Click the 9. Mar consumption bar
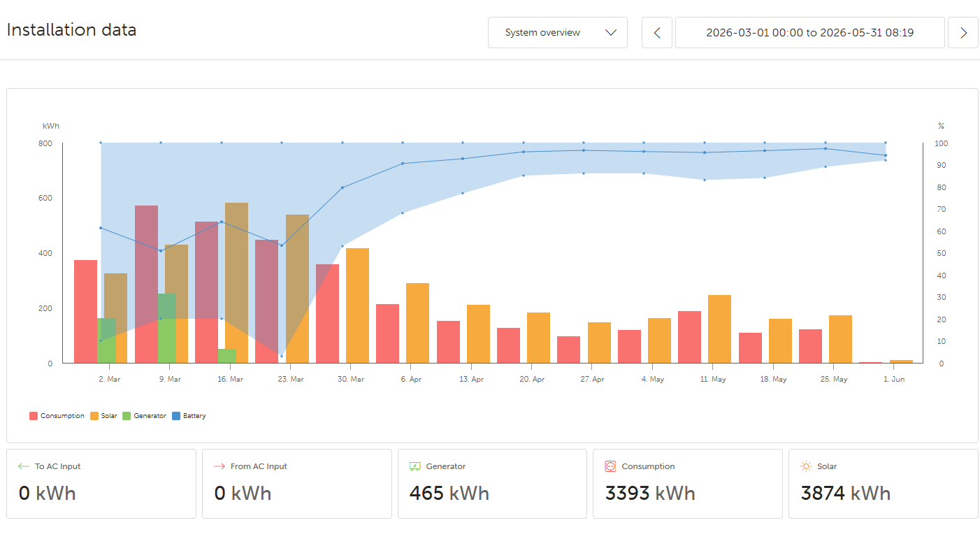Image resolution: width=980 pixels, height=539 pixels. (146, 285)
